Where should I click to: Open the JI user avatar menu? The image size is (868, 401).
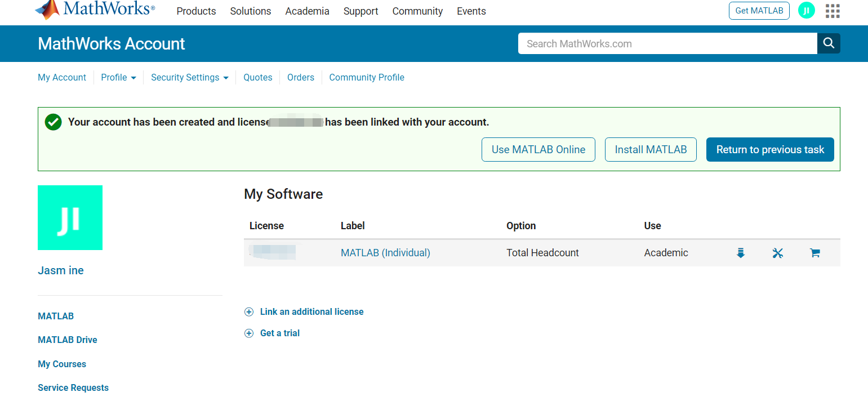(807, 11)
